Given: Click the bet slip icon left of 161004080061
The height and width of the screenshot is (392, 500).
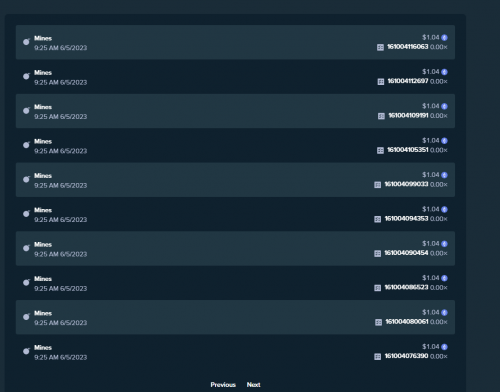Looking at the screenshot, I should [x=378, y=322].
